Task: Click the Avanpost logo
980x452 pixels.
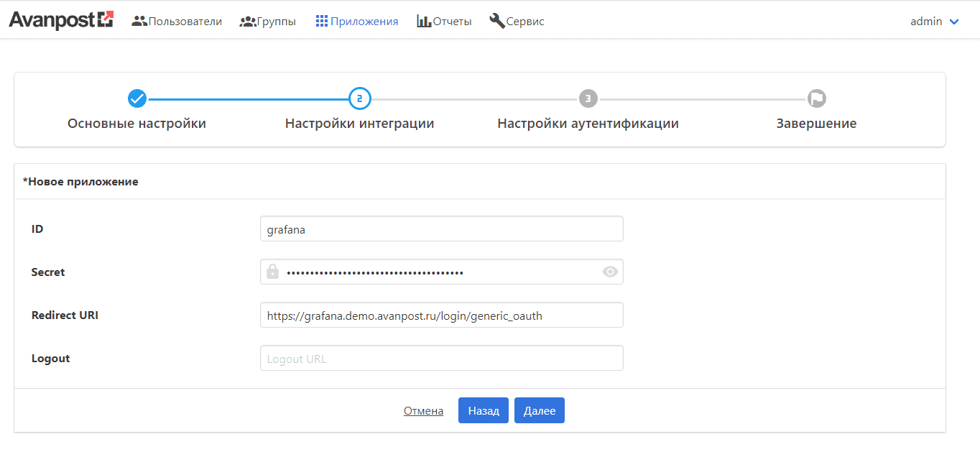Action: point(61,20)
